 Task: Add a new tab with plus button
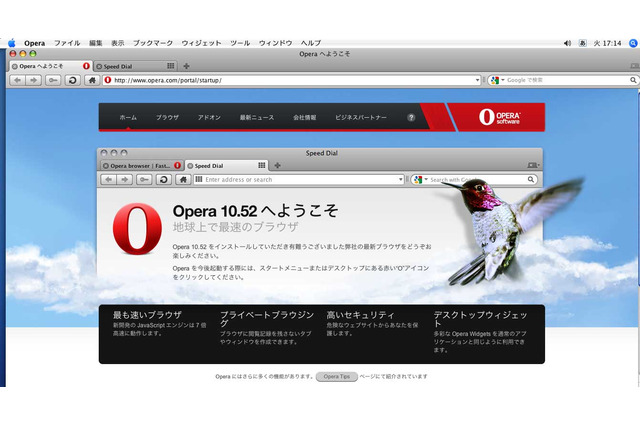[x=186, y=66]
